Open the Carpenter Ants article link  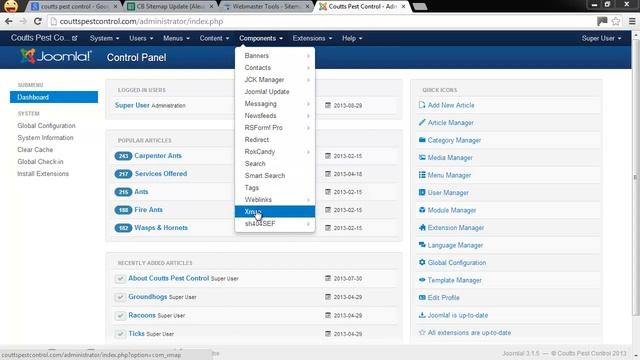[x=158, y=156]
